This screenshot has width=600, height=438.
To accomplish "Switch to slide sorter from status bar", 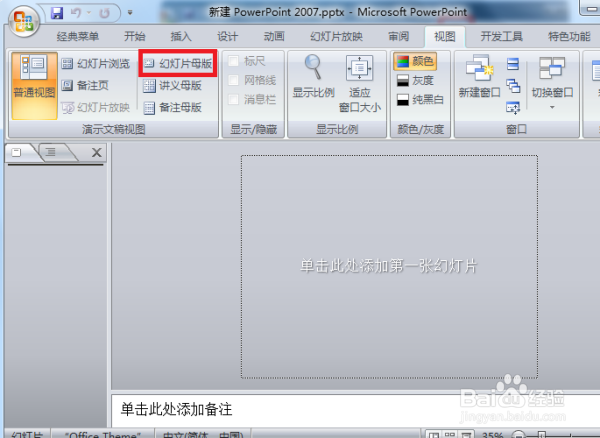I will point(450,435).
